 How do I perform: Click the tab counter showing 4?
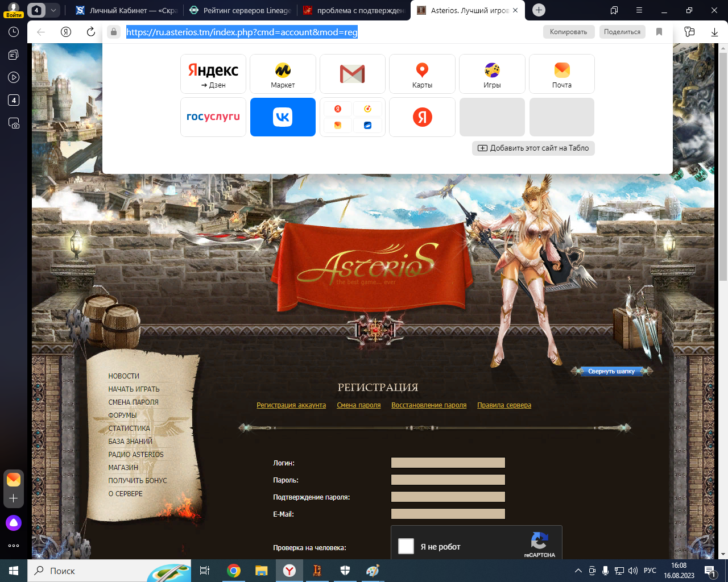tap(36, 10)
